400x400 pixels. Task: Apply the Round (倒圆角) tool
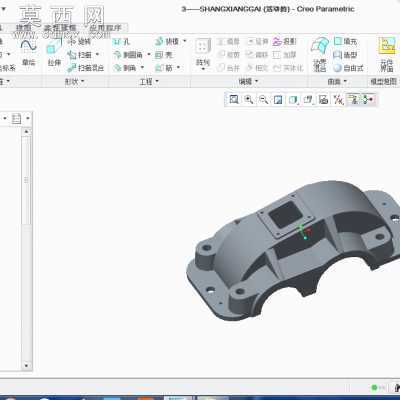[128, 55]
